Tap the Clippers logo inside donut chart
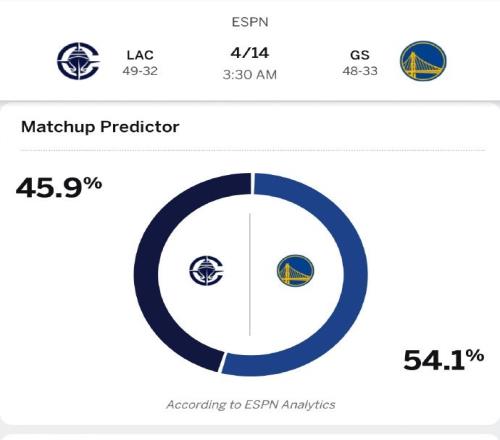Screen dimensions: 500x440 (206, 270)
